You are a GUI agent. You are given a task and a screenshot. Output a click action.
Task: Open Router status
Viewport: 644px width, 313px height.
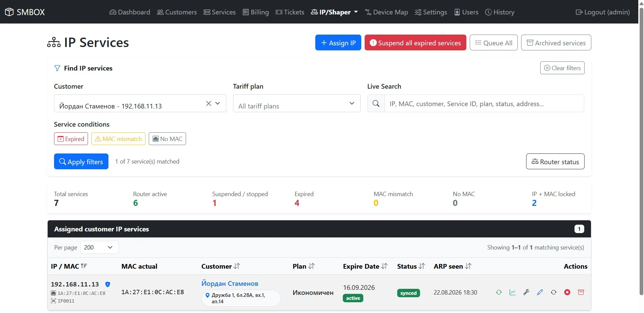[555, 162]
